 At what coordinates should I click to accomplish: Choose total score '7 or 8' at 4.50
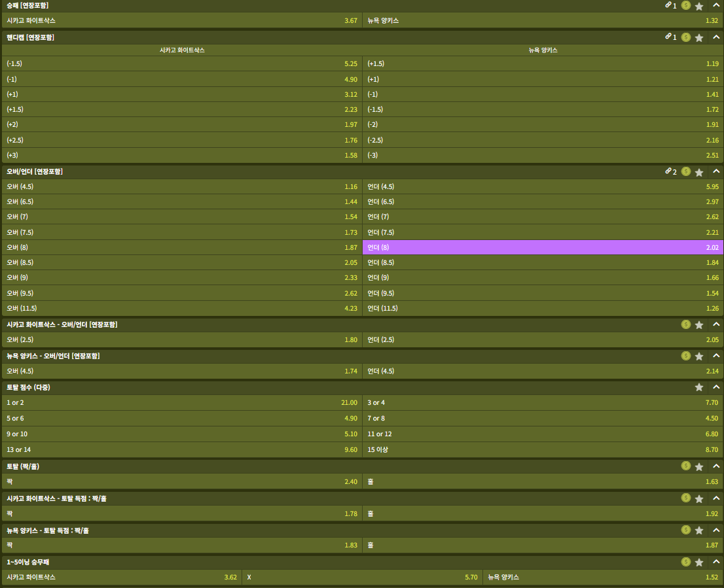pyautogui.click(x=543, y=419)
